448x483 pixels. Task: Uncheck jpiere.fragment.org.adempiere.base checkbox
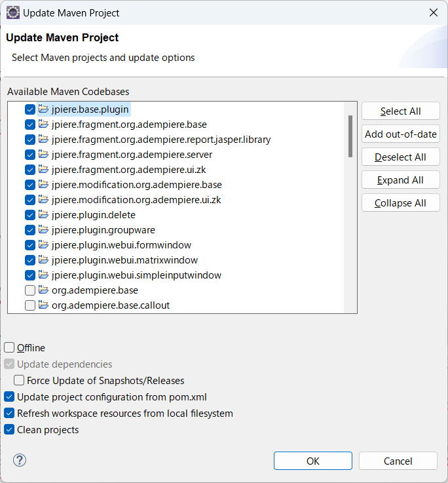30,125
